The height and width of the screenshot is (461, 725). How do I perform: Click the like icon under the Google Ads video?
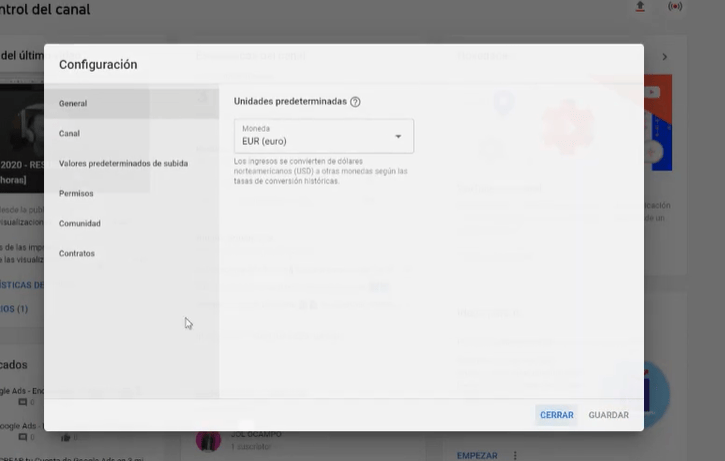(x=66, y=437)
